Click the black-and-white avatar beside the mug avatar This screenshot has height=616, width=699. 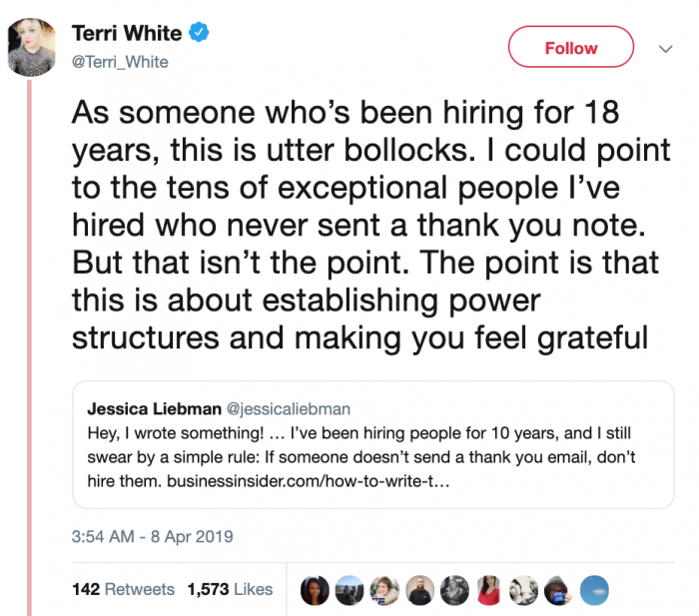pyautogui.click(x=525, y=589)
